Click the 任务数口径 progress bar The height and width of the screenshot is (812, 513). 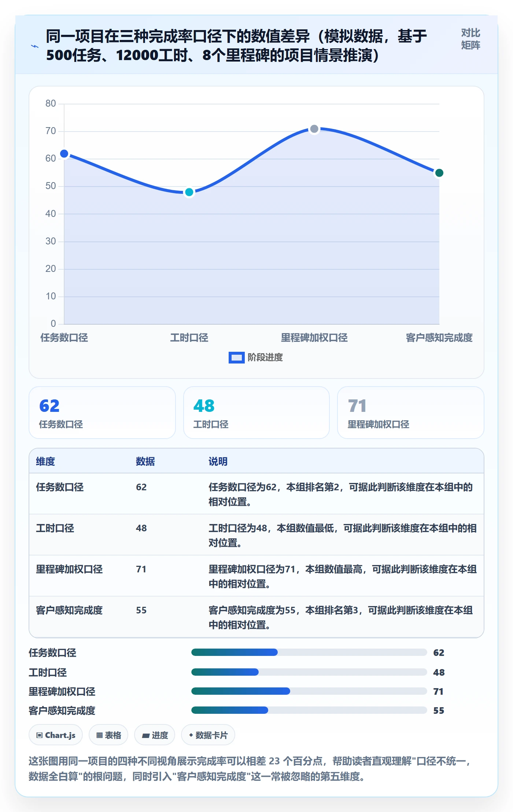tap(309, 652)
